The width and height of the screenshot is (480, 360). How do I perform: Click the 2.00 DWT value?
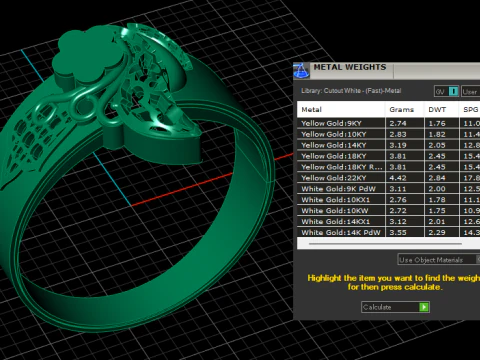coord(437,189)
